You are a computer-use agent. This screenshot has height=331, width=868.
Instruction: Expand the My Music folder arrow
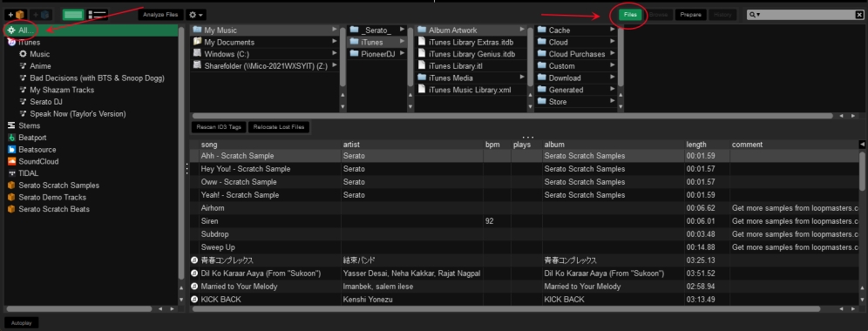[335, 30]
